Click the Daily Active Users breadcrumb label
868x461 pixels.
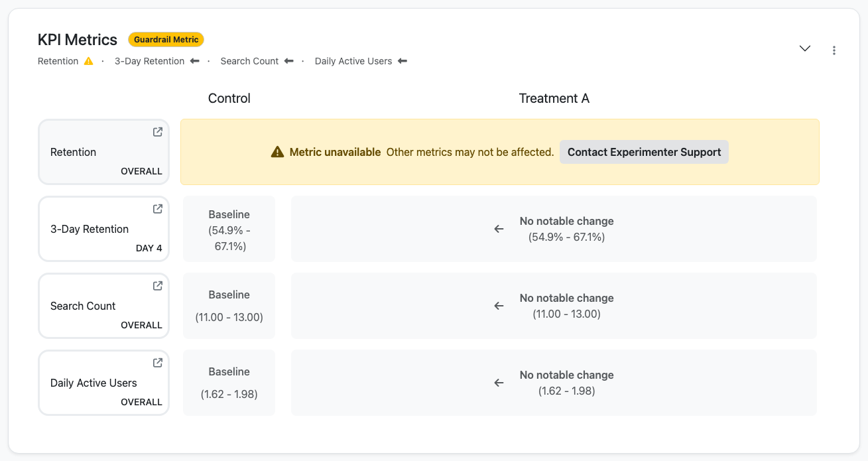click(x=353, y=61)
